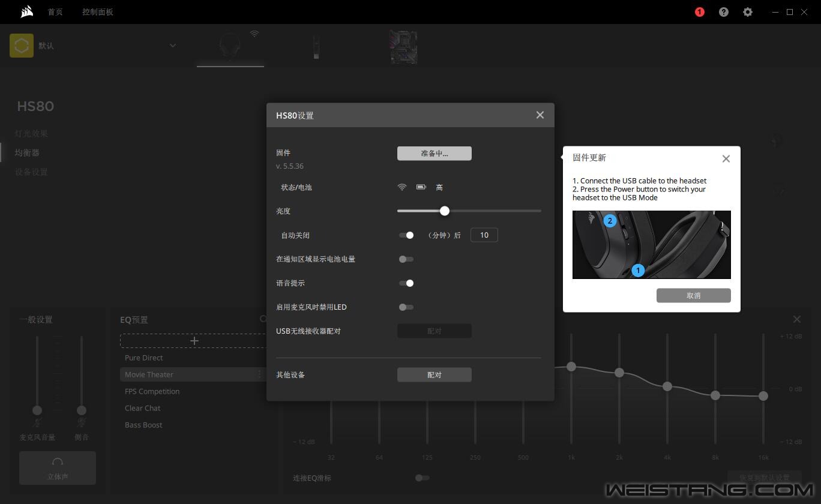This screenshot has width=821, height=504.
Task: Click the 默认 profile name
Action: click(46, 46)
